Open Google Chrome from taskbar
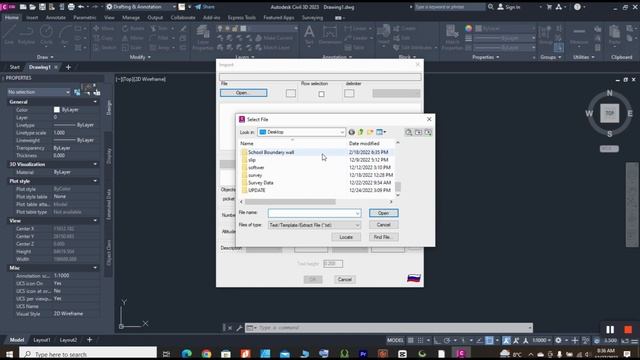This screenshot has height=360, width=640. pyautogui.click(x=206, y=354)
